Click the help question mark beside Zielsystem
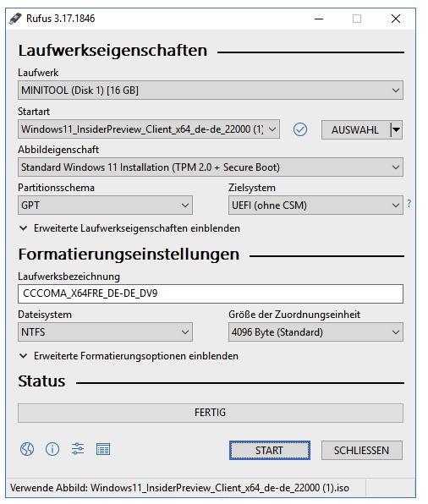Viewport: 428px width, 504px height. [x=409, y=203]
